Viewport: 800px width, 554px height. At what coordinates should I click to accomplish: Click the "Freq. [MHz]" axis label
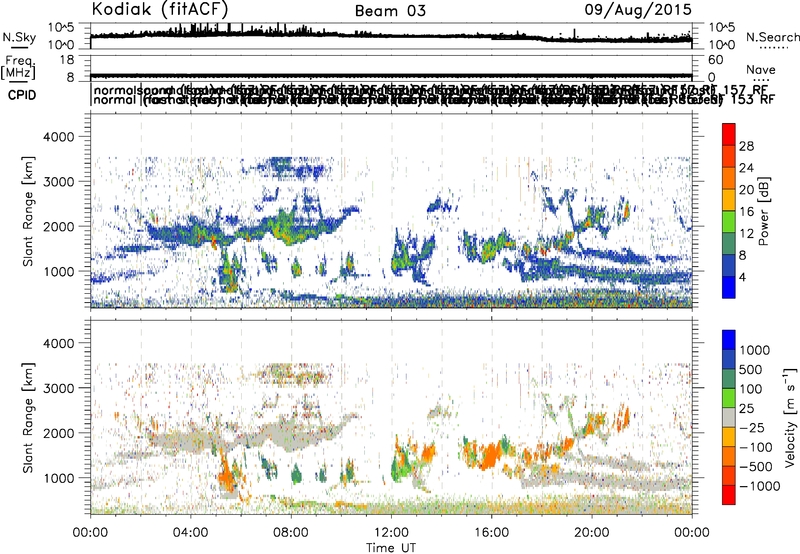[18, 68]
